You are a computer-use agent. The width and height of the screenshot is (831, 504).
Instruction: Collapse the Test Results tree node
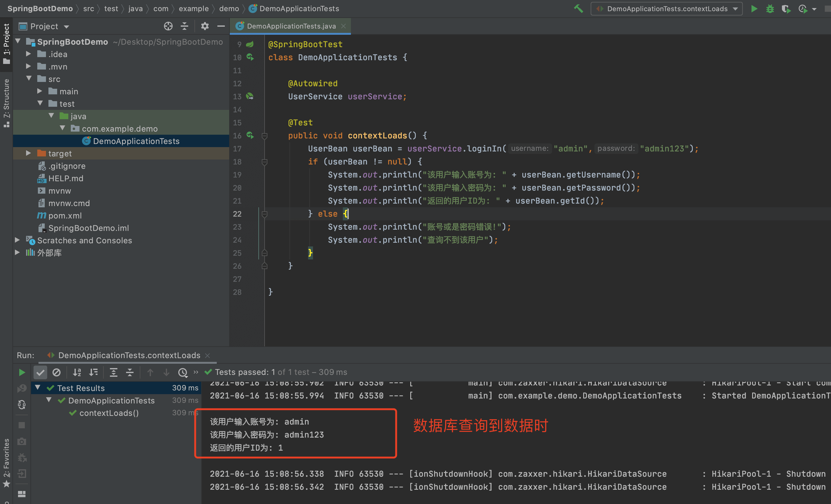(38, 388)
